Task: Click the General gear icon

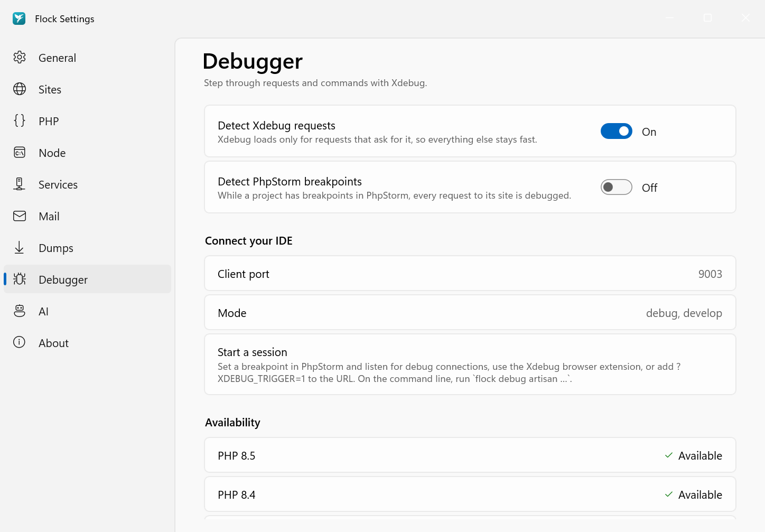Action: click(x=20, y=57)
